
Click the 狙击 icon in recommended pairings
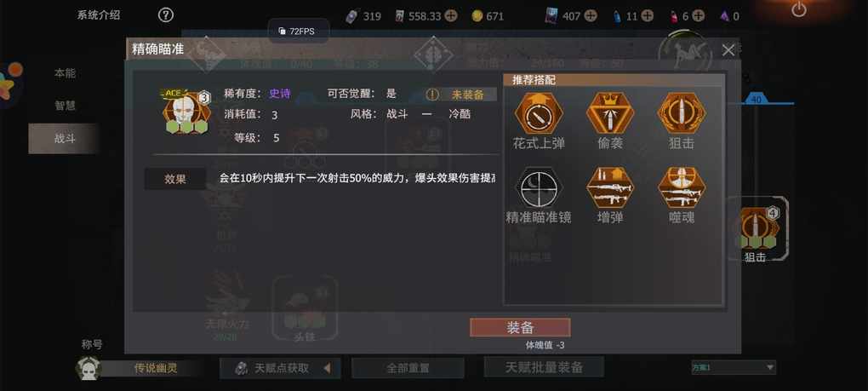(681, 113)
